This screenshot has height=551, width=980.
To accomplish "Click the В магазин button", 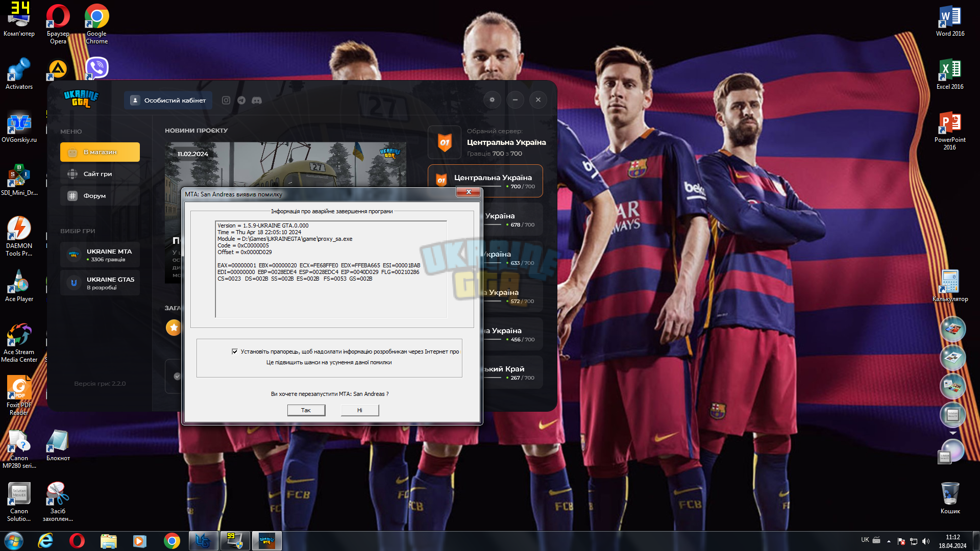I will point(100,152).
